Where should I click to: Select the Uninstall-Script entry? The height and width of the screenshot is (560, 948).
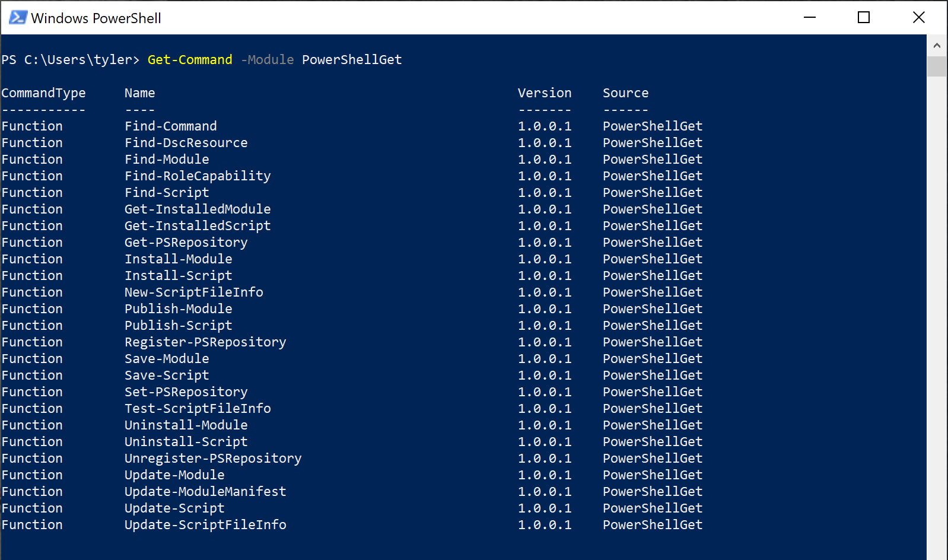click(x=186, y=442)
